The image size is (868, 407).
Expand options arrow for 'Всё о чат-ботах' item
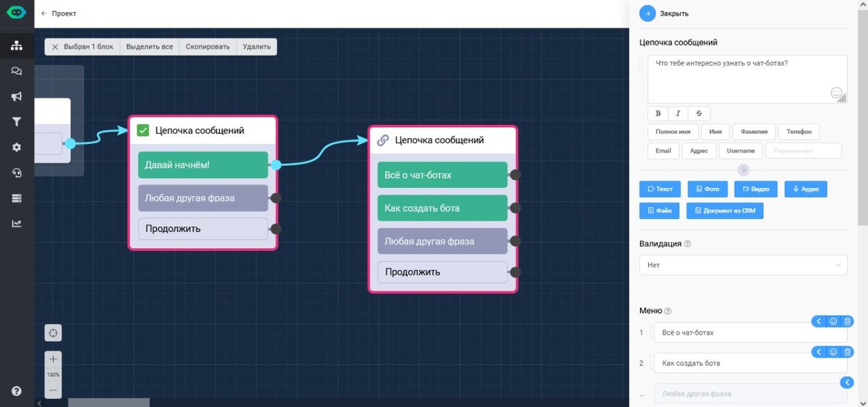click(819, 321)
